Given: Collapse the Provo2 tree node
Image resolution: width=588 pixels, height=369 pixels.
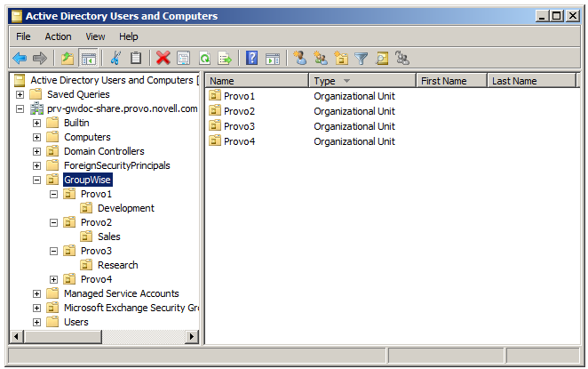Looking at the screenshot, I should (53, 222).
